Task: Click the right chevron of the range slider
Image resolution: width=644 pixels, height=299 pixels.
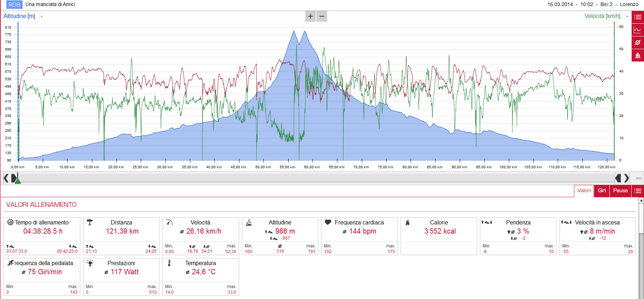Action: pyautogui.click(x=627, y=178)
